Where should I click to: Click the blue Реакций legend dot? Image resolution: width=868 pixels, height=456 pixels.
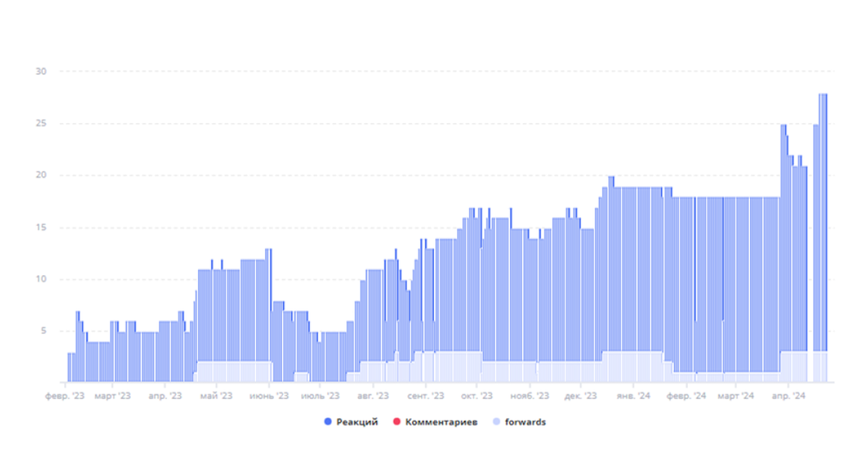pyautogui.click(x=328, y=422)
